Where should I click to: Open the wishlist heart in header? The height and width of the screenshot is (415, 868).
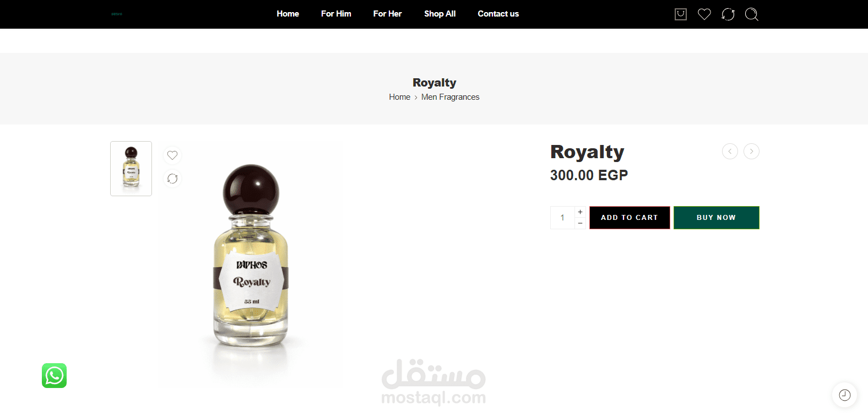click(x=704, y=14)
